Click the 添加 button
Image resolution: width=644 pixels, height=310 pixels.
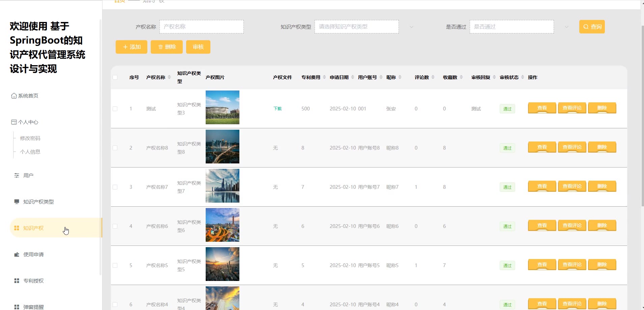[131, 47]
